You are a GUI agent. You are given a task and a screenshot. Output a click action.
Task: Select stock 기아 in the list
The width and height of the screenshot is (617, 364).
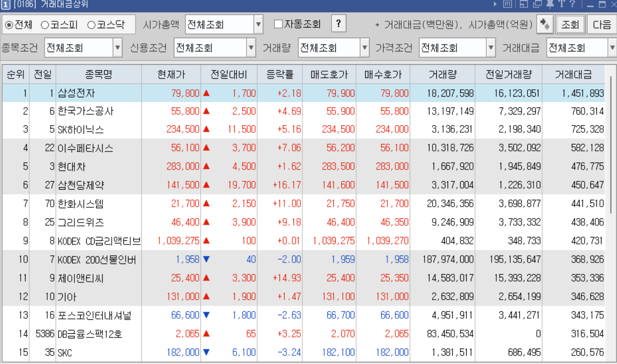click(x=67, y=297)
